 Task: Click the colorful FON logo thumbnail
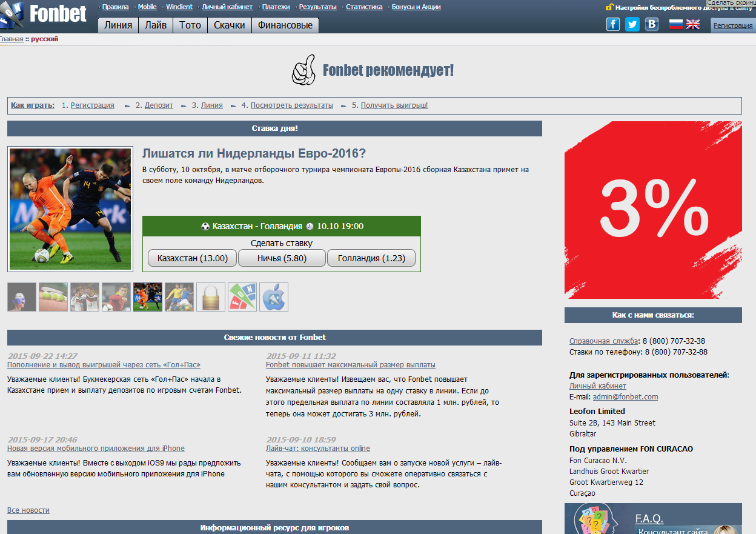[242, 297]
